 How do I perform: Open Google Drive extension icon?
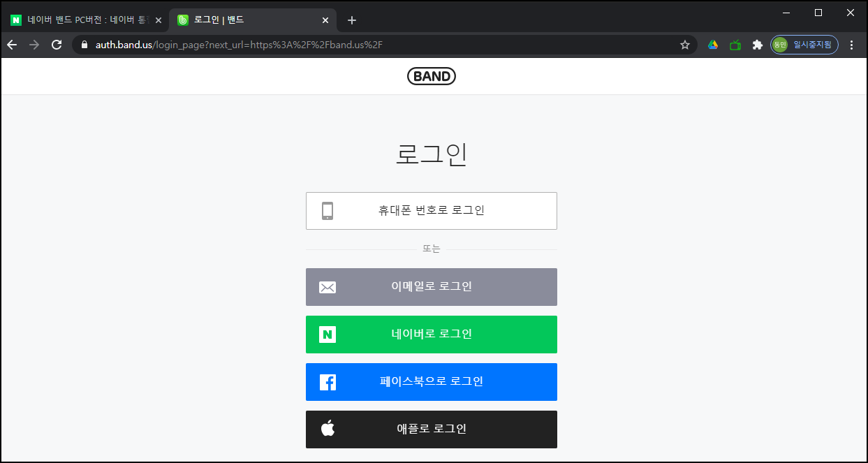(x=713, y=45)
